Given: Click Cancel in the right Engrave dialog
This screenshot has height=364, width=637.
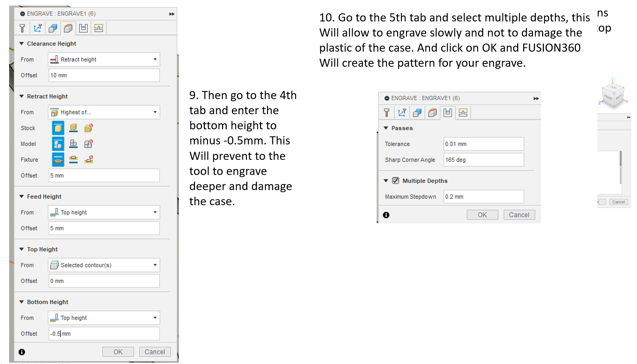Looking at the screenshot, I should [519, 215].
